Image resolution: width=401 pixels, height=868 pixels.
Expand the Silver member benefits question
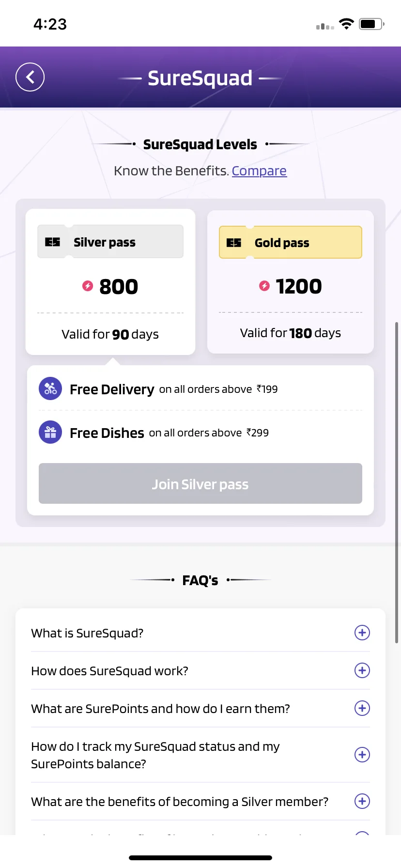point(362,801)
